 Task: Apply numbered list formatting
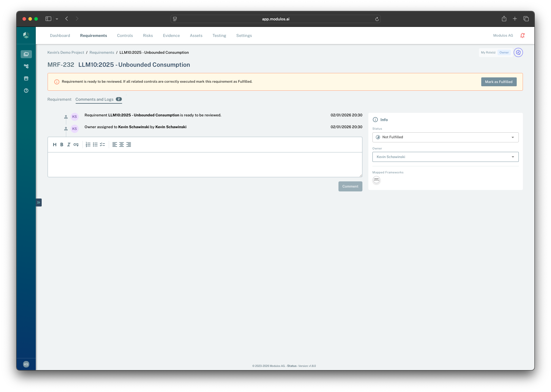pos(88,144)
